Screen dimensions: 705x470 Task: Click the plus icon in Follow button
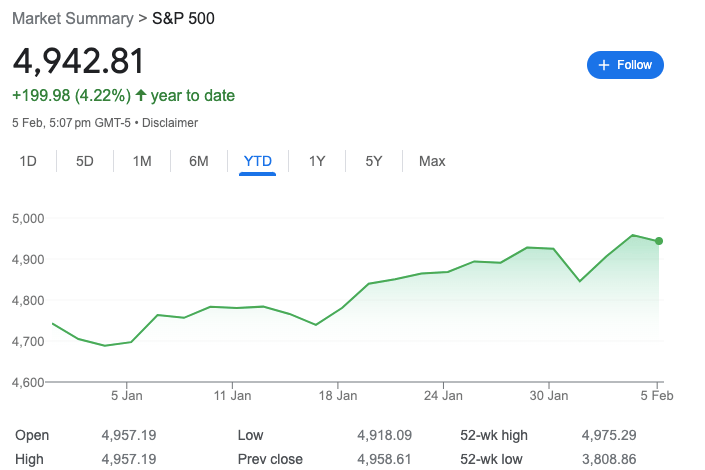(603, 65)
